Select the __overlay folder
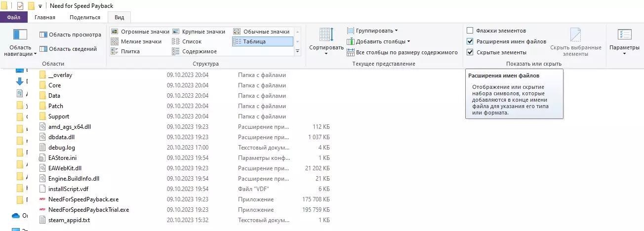Screen dimensions: 644x231 (60, 75)
